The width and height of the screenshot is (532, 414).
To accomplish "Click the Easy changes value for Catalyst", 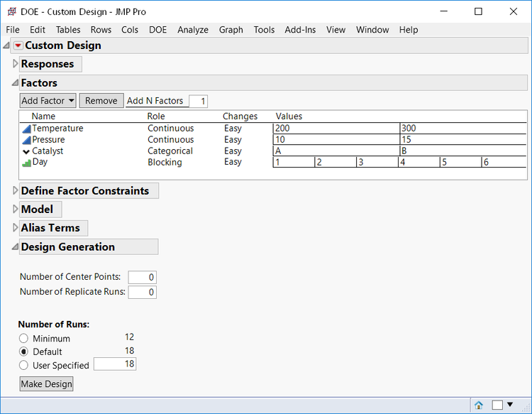I will (233, 151).
